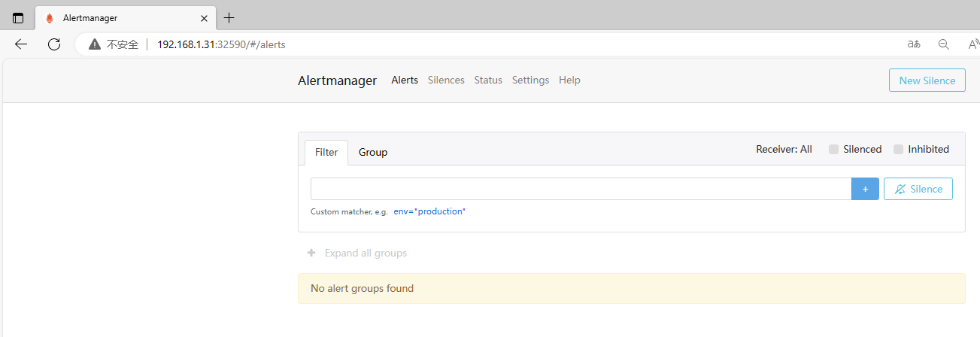
Task: Toggle the Inhibited checkbox
Action: pyautogui.click(x=898, y=149)
